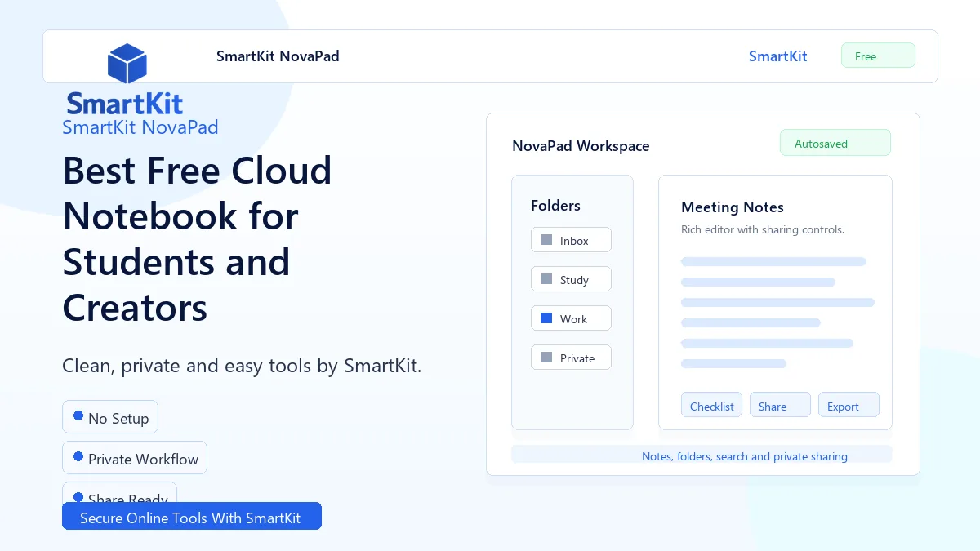Click the Best Free Cloud Notebook headline
The image size is (980, 551).
tap(197, 238)
